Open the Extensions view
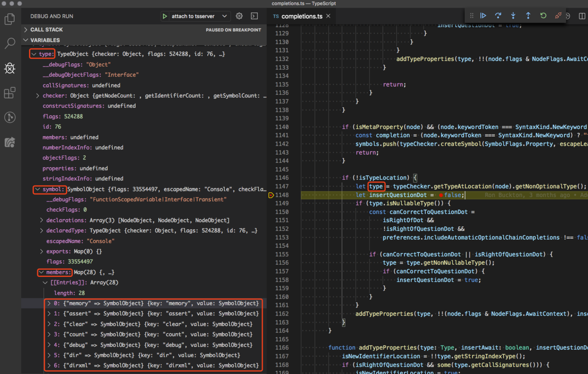This screenshot has width=588, height=374. point(10,93)
